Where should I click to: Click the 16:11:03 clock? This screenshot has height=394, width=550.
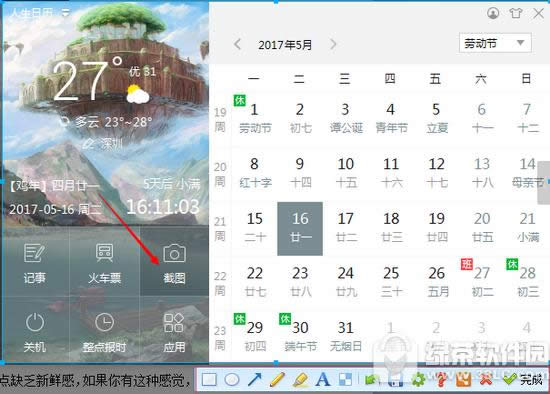click(x=163, y=207)
